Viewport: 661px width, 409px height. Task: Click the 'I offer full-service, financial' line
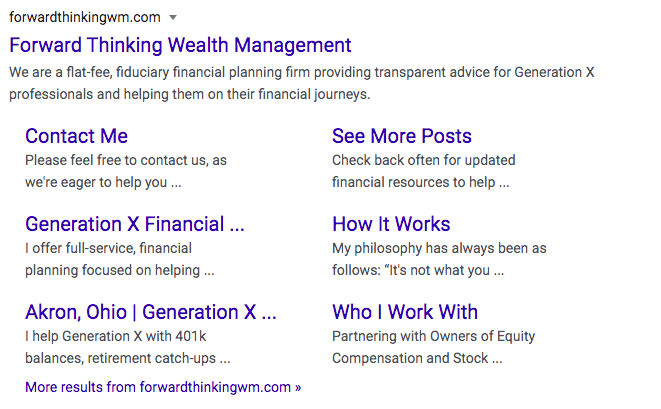click(x=108, y=248)
